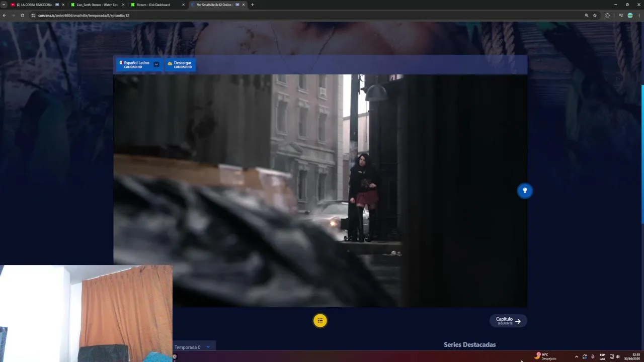Open the media controls icon

tap(621, 16)
